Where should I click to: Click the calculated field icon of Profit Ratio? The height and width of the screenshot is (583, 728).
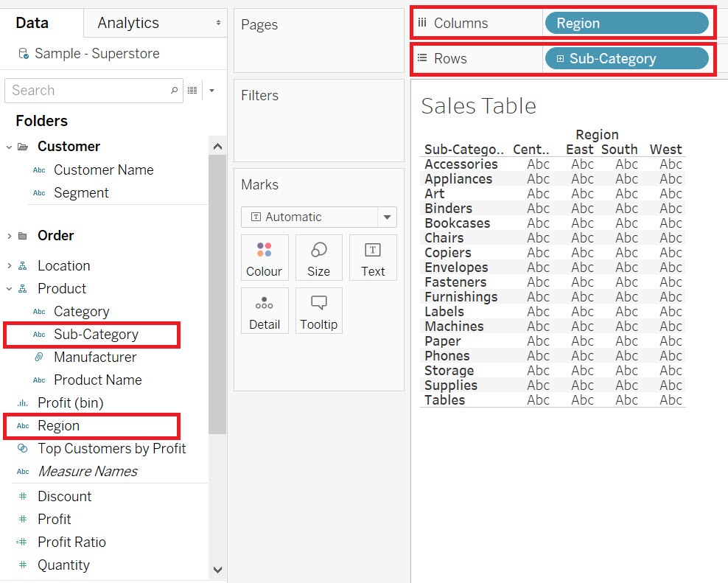[x=22, y=542]
